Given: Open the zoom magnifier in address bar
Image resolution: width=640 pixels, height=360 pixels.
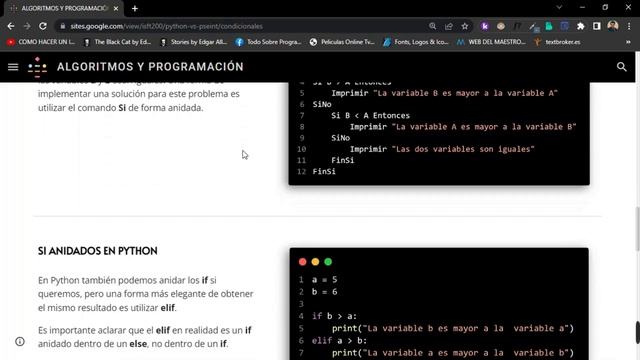Looking at the screenshot, I should [432, 26].
